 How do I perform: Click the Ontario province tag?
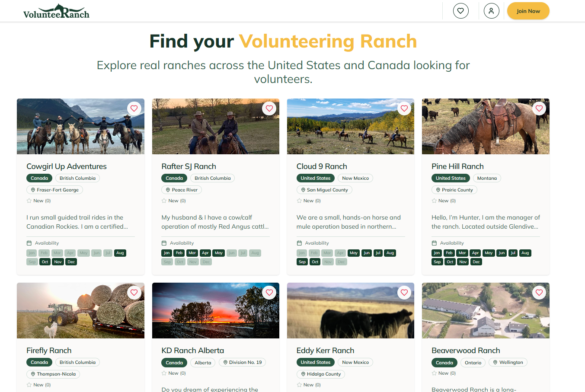click(473, 363)
